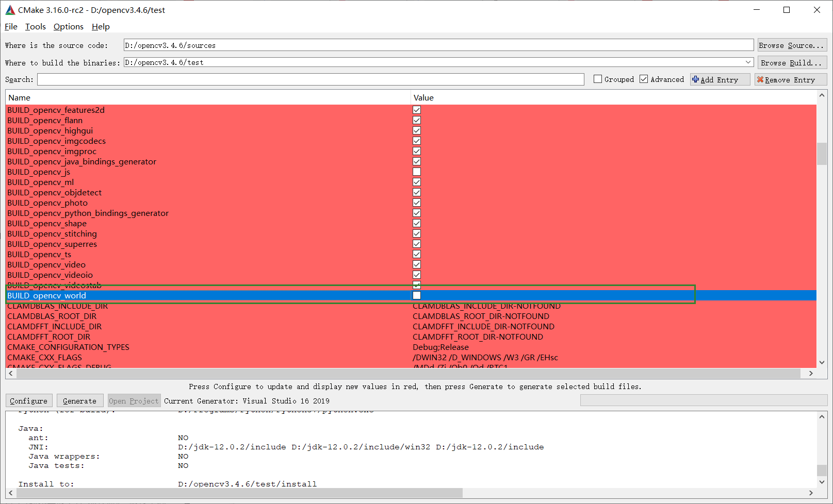Toggle the Advanced checkbox

[644, 79]
